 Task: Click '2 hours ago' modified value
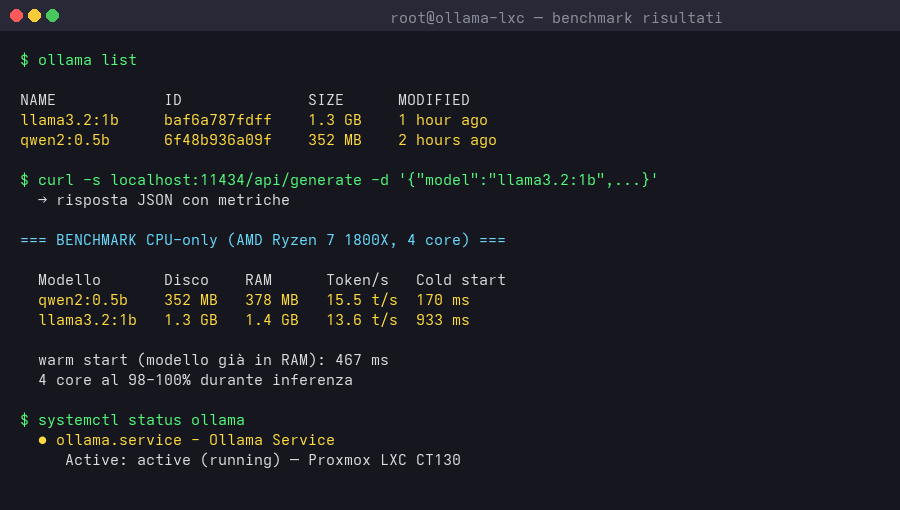tap(447, 140)
